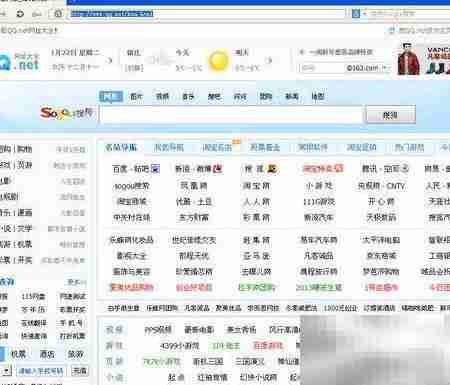Image resolution: width=450 pixels, height=385 pixels.
Task: Open the 凤凰网 link
Action: click(194, 186)
